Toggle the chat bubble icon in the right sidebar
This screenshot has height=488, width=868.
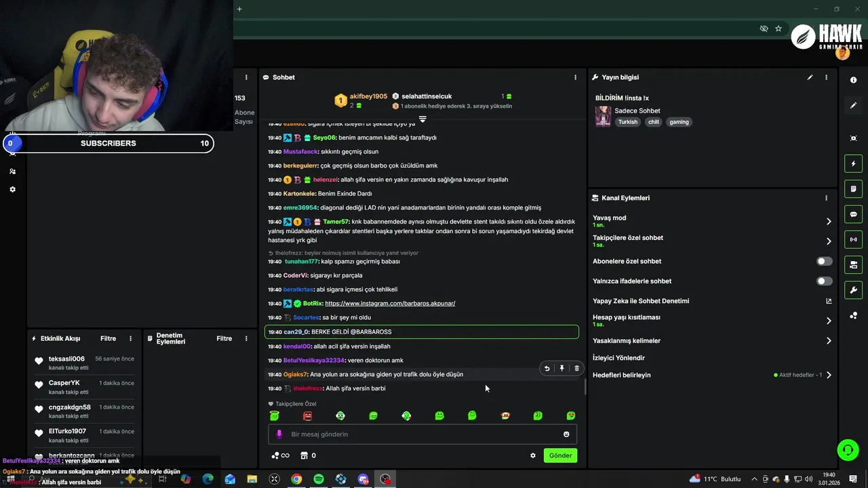click(853, 214)
